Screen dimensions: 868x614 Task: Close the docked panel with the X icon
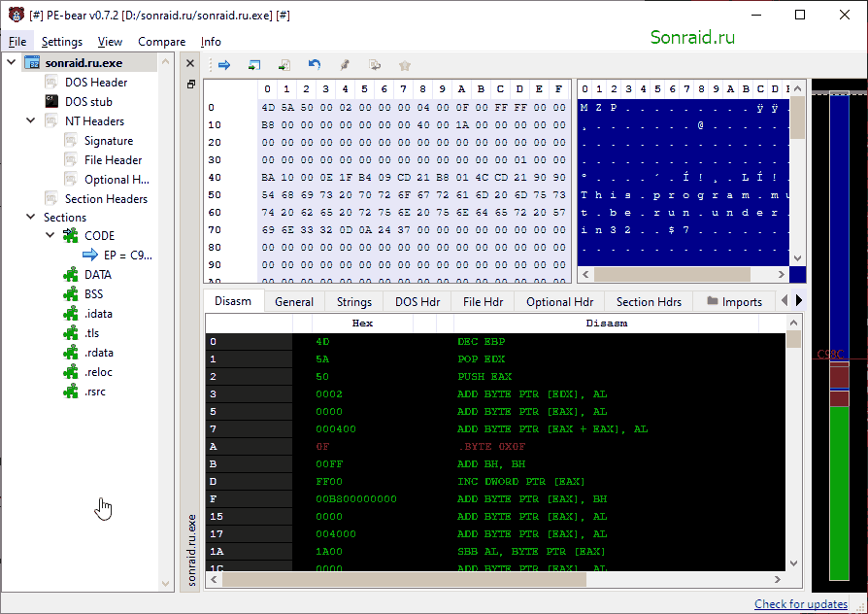(x=190, y=63)
